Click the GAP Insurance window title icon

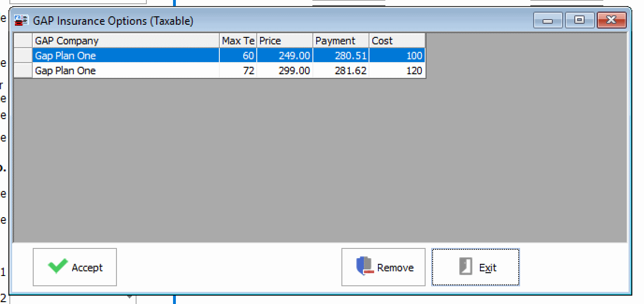click(22, 21)
